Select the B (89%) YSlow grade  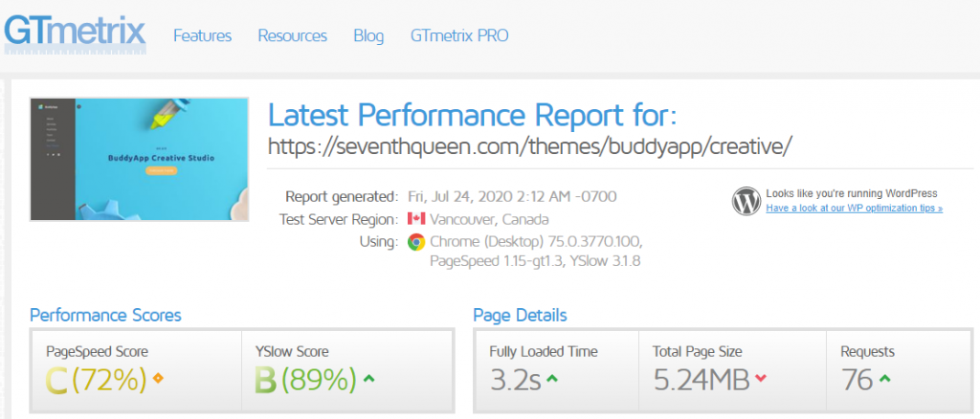(306, 380)
